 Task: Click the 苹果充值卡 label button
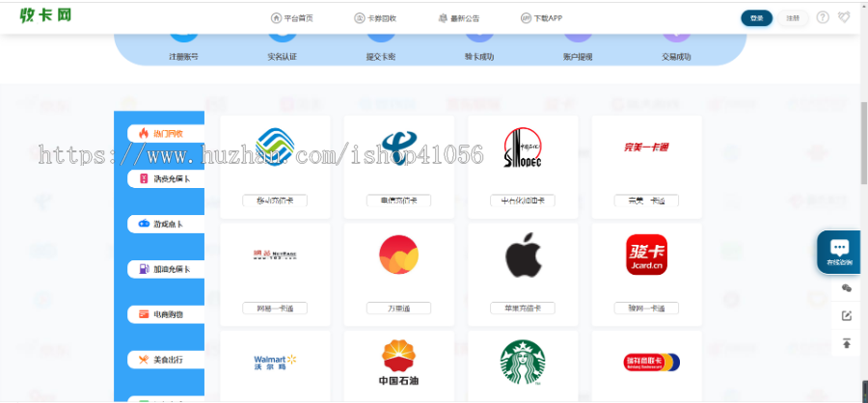click(523, 309)
